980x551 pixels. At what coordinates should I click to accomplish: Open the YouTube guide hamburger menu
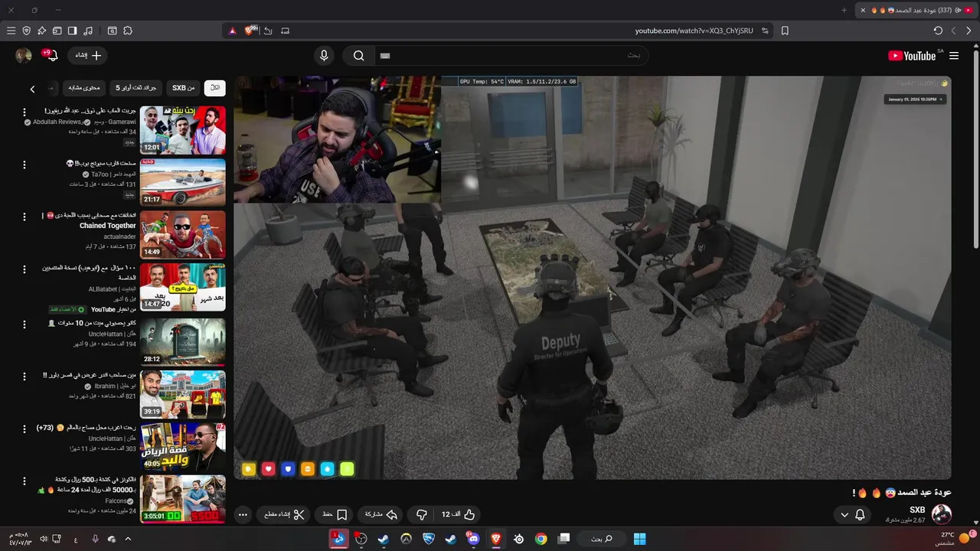954,55
